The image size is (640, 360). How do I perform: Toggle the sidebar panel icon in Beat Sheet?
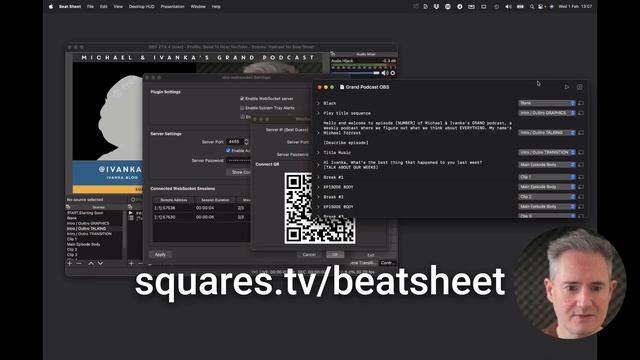pos(579,87)
